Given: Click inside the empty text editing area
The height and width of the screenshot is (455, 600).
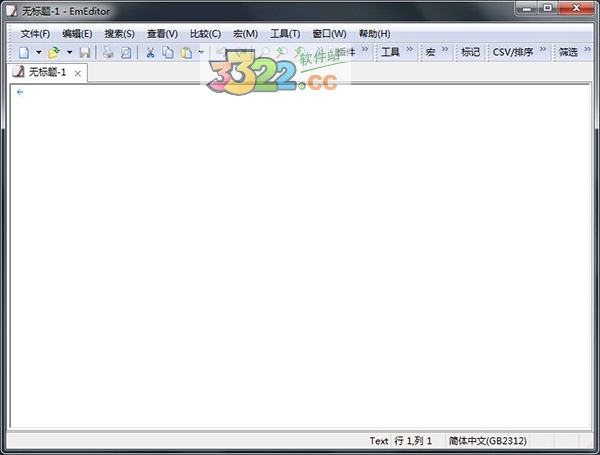Looking at the screenshot, I should [x=300, y=256].
